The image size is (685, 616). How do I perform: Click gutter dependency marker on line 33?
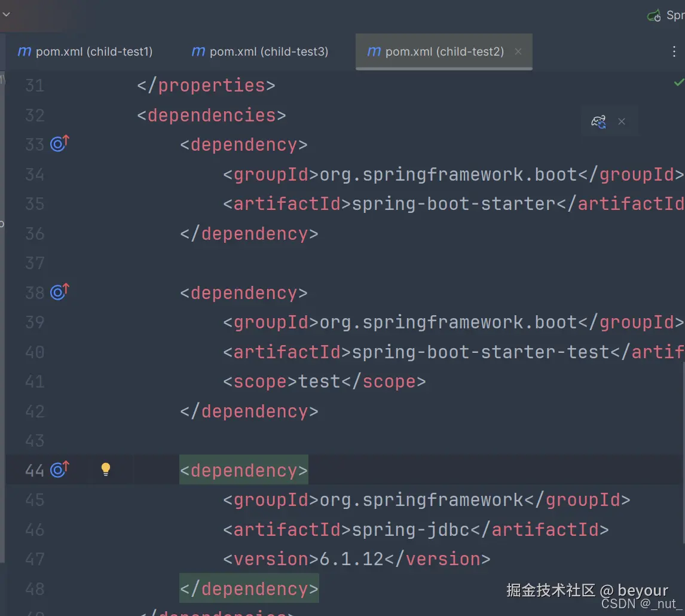point(60,144)
